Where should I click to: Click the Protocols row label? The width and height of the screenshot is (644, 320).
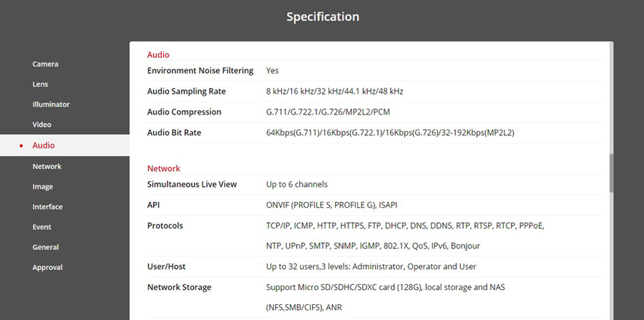165,226
